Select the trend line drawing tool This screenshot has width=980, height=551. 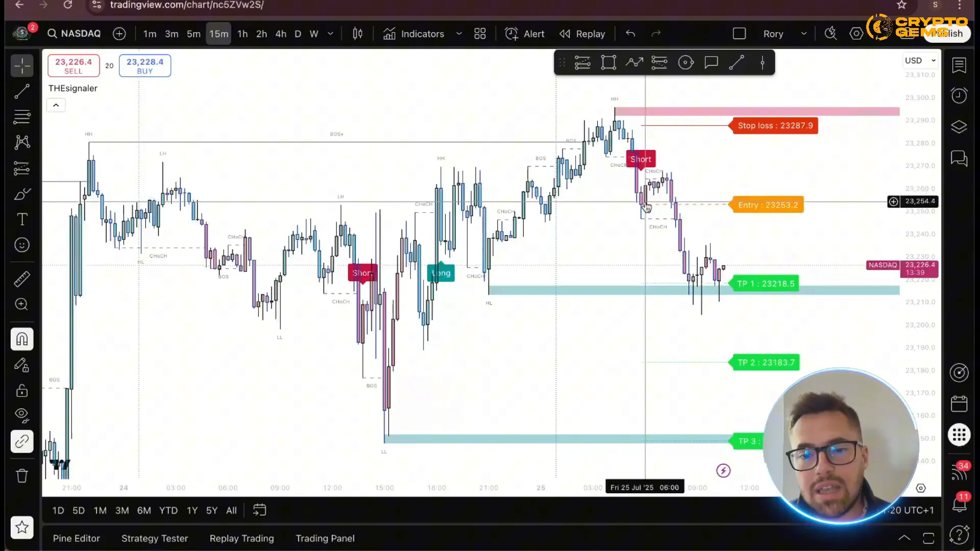point(22,92)
